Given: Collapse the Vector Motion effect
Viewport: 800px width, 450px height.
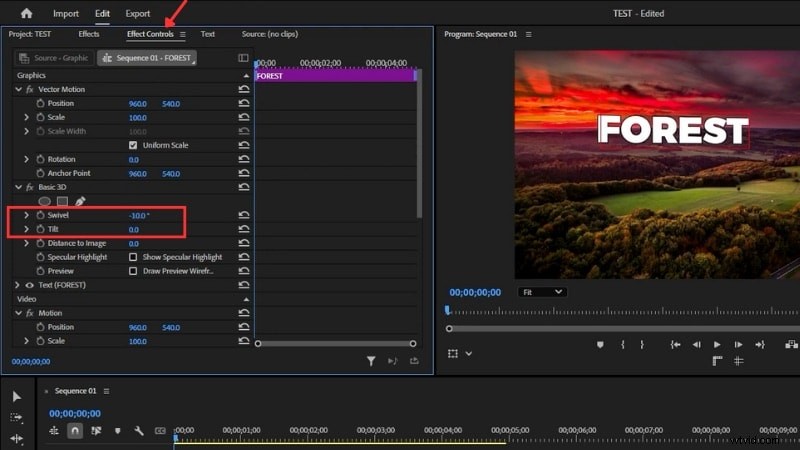Looking at the screenshot, I should pyautogui.click(x=18, y=89).
